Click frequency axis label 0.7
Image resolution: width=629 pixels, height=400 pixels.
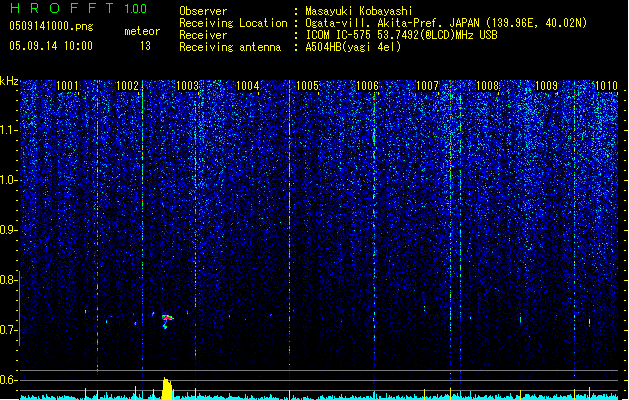8,330
